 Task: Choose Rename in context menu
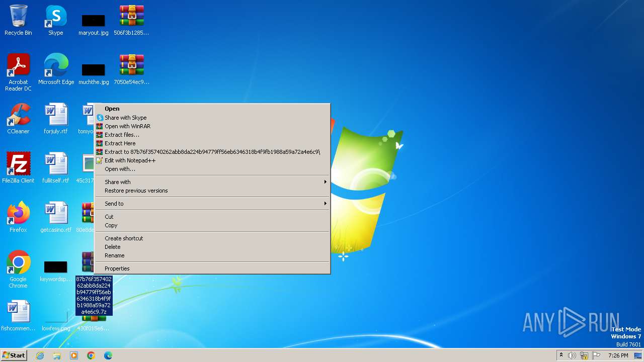(212, 255)
